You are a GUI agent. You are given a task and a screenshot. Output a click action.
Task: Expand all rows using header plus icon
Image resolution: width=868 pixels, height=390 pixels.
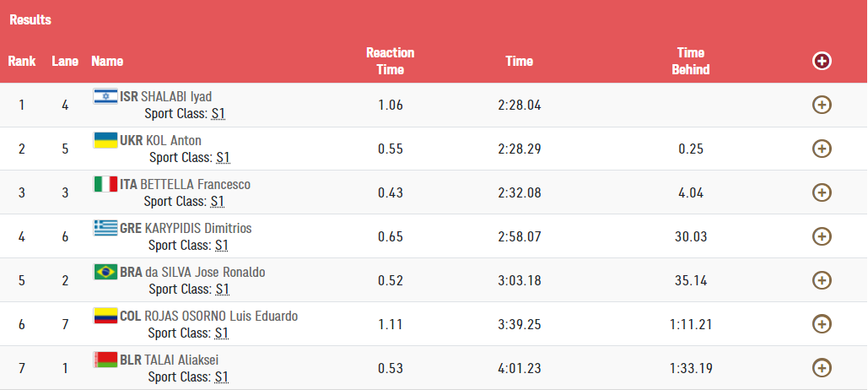coord(822,61)
